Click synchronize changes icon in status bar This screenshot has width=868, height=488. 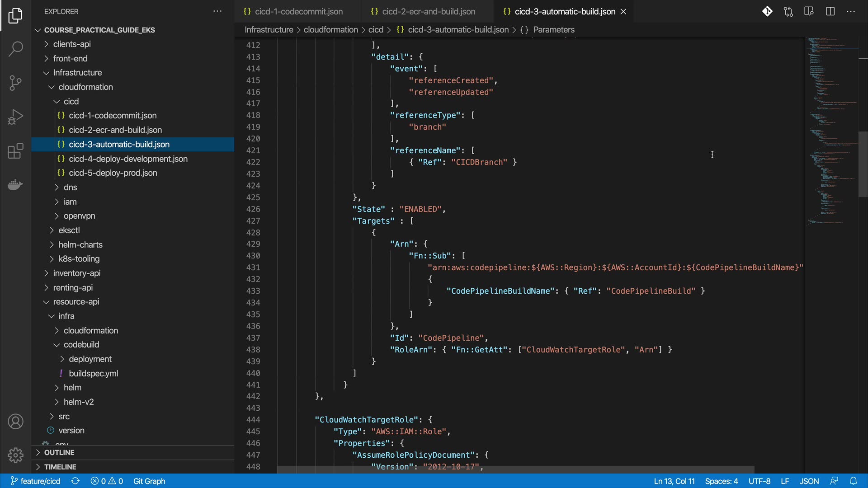pyautogui.click(x=75, y=481)
